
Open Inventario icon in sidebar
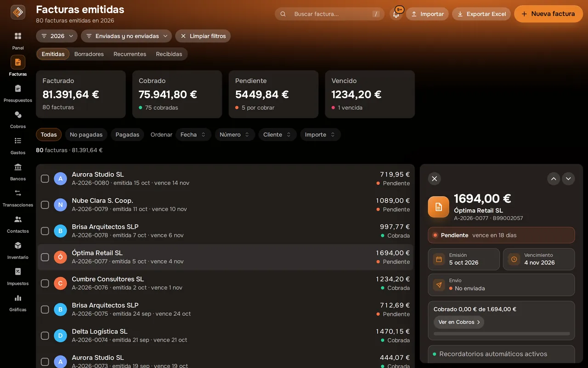pos(18,246)
